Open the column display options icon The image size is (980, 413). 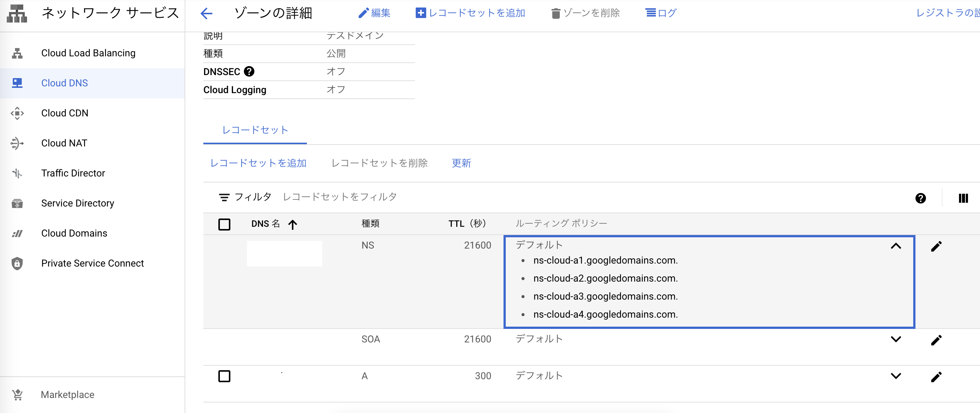tap(963, 198)
